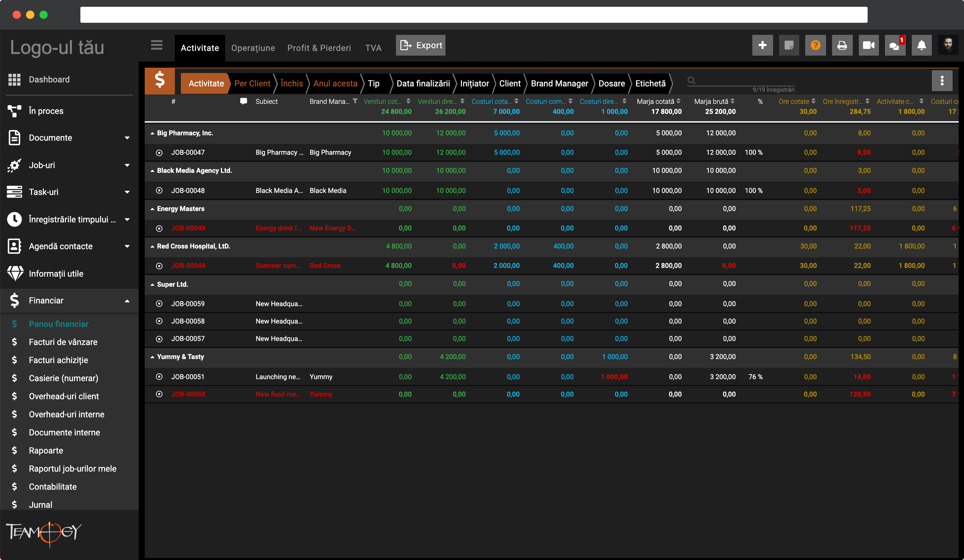Screen dimensions: 964x560
Task: Sort by Marja cotată column
Action: pos(678,101)
